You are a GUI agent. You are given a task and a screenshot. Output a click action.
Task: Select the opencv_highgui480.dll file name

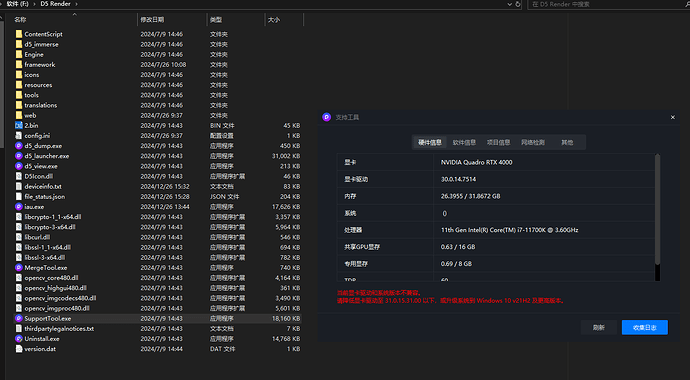coord(55,288)
